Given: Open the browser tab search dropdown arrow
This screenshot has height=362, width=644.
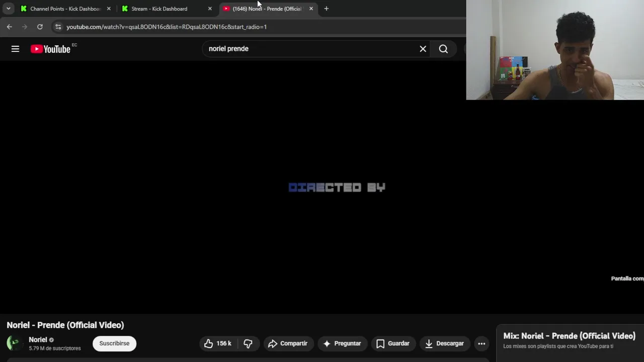Looking at the screenshot, I should click(9, 9).
